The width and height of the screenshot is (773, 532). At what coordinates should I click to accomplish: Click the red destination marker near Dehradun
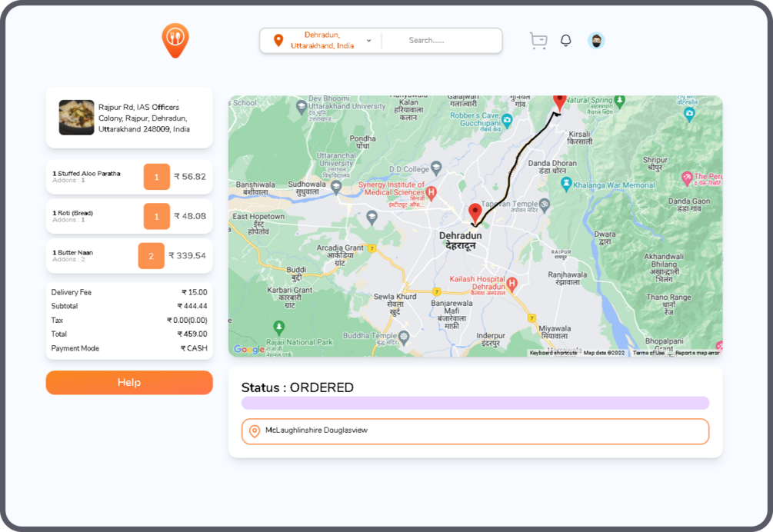pos(475,213)
